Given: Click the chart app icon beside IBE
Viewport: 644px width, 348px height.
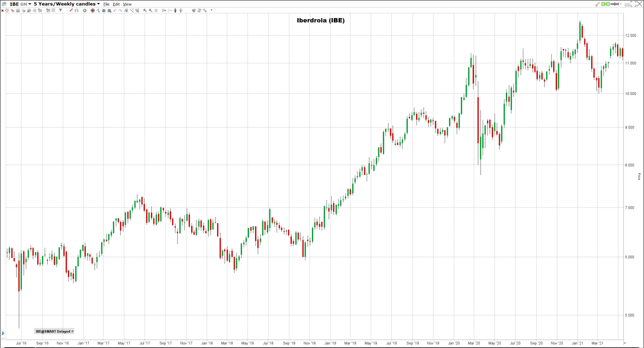Looking at the screenshot, I should coord(4,4).
